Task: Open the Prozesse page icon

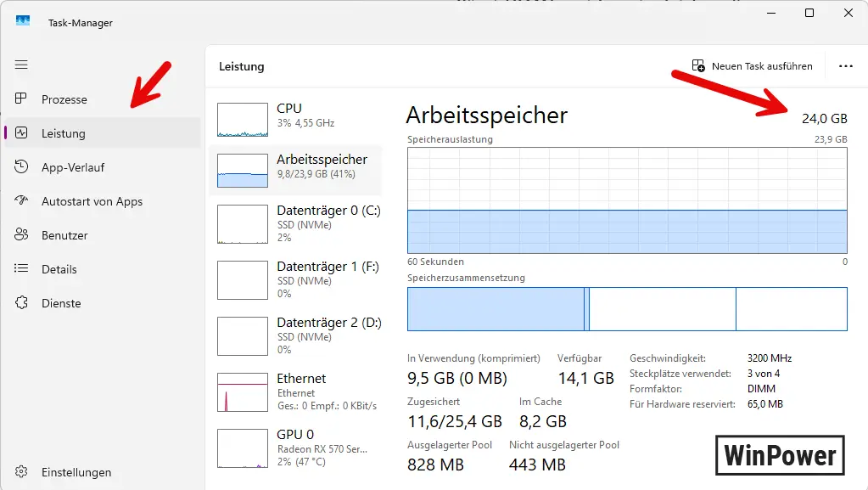Action: (x=22, y=99)
